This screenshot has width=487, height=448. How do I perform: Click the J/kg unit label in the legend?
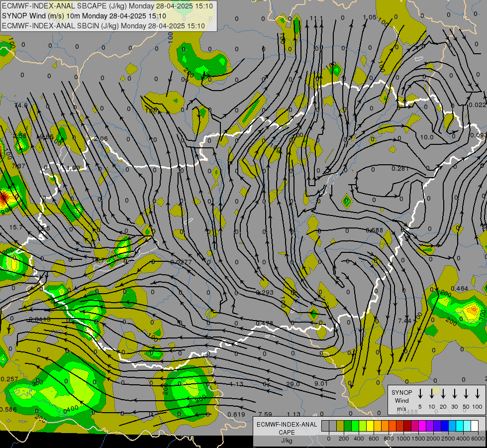coord(287,441)
